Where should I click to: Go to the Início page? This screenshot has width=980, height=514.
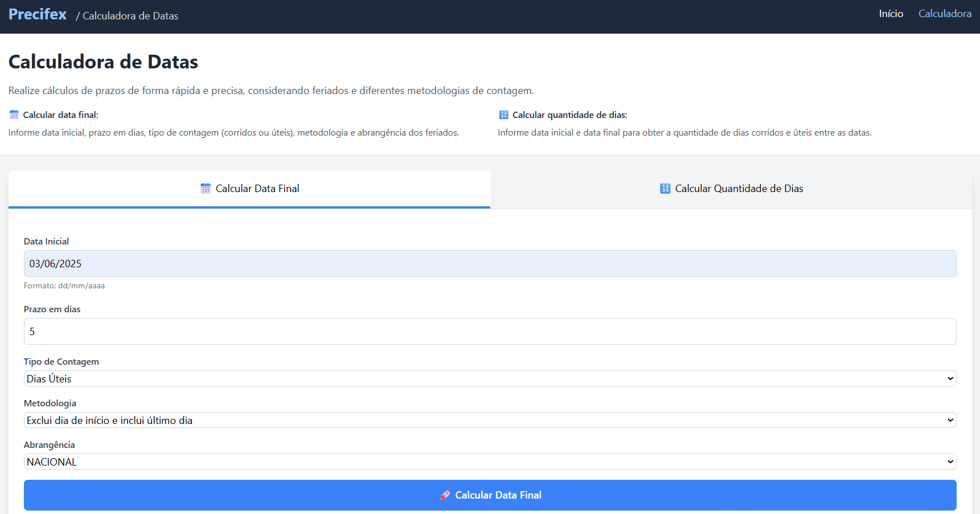[891, 14]
